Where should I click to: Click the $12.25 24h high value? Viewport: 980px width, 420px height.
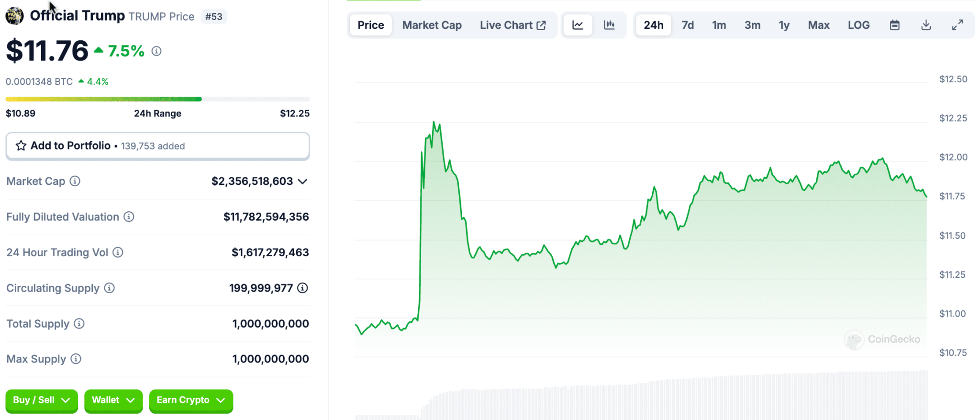coord(295,114)
